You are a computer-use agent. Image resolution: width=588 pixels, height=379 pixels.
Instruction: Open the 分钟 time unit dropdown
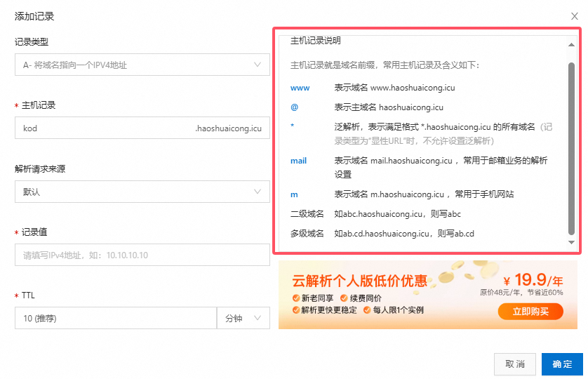click(x=243, y=318)
